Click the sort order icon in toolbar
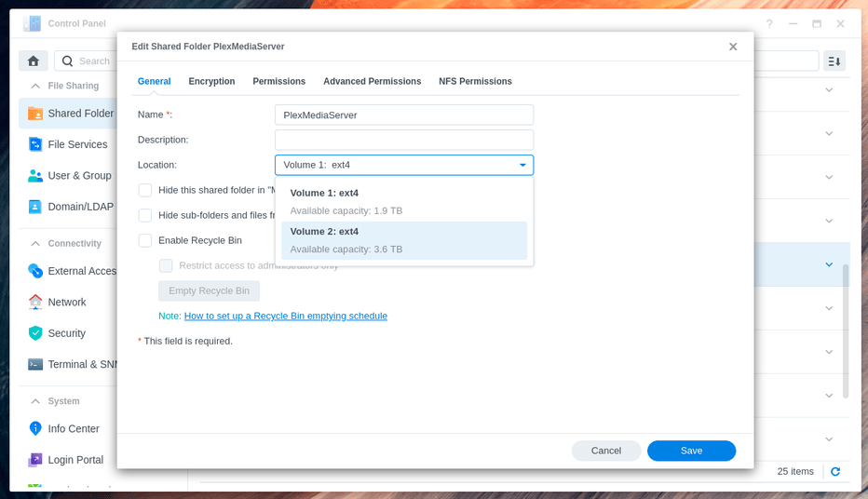Screen dimensions: 868x499 tap(834, 61)
